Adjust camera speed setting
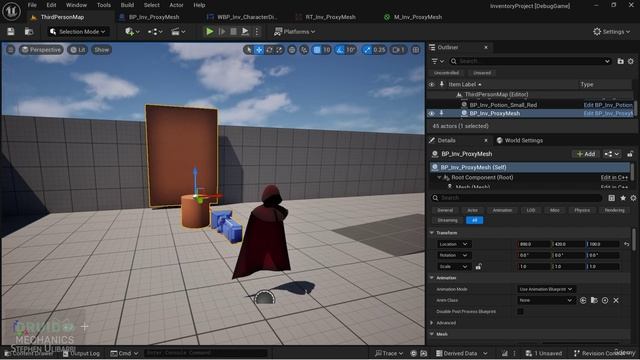 pyautogui.click(x=398, y=50)
